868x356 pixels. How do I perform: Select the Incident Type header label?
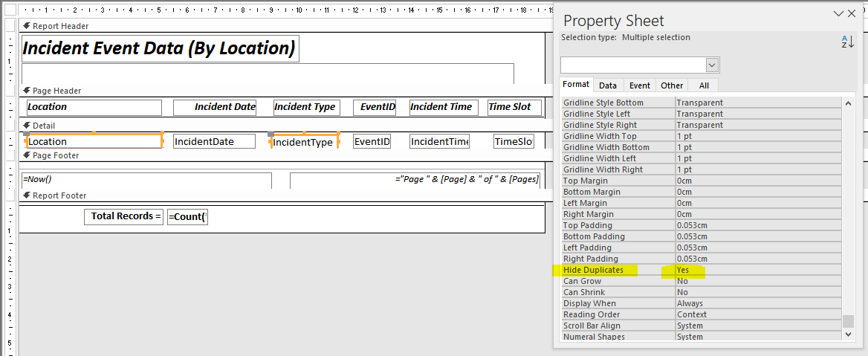click(306, 108)
